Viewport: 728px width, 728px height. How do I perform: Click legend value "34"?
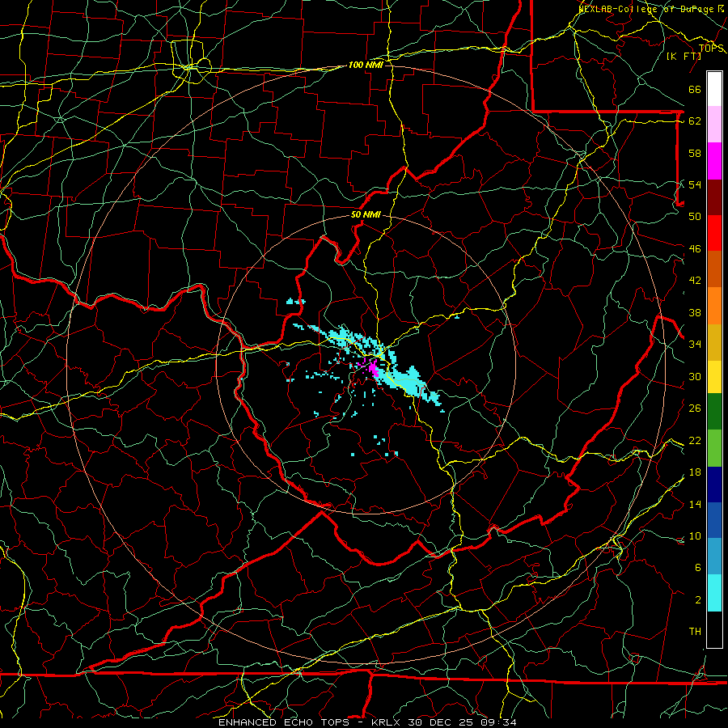coord(695,344)
